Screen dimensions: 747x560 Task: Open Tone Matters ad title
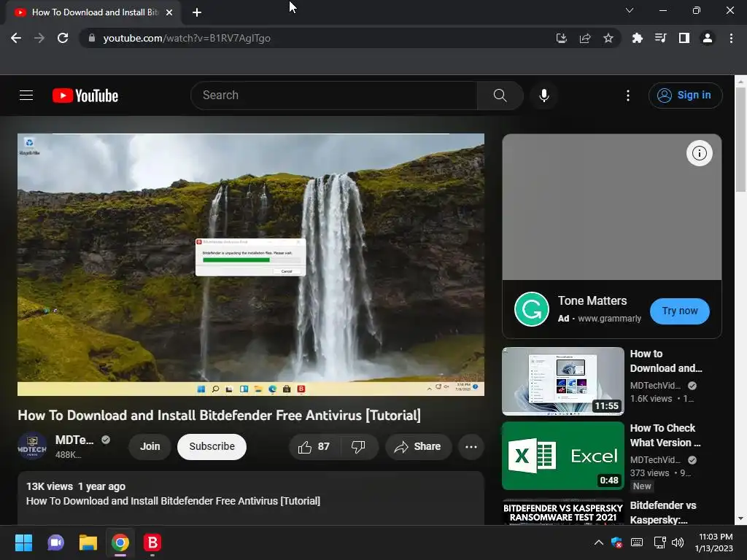tap(592, 301)
